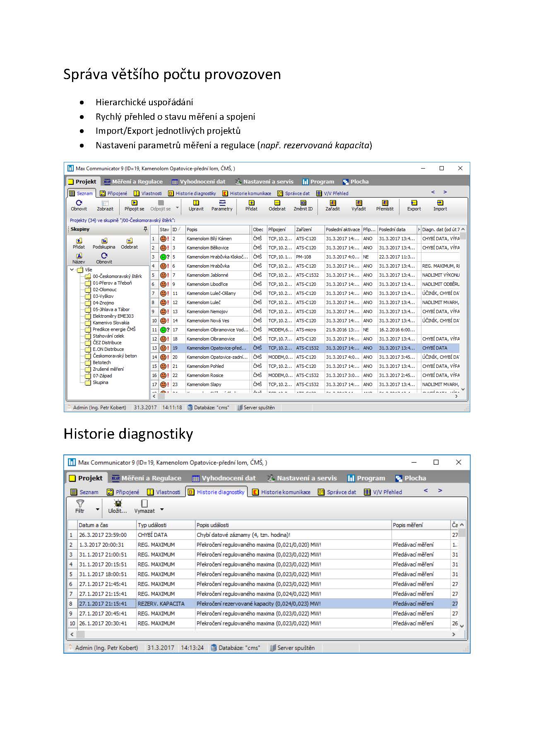This screenshot has height=756, width=534.
Task: Switch to the Seznam tab in lower window
Action: tap(84, 492)
